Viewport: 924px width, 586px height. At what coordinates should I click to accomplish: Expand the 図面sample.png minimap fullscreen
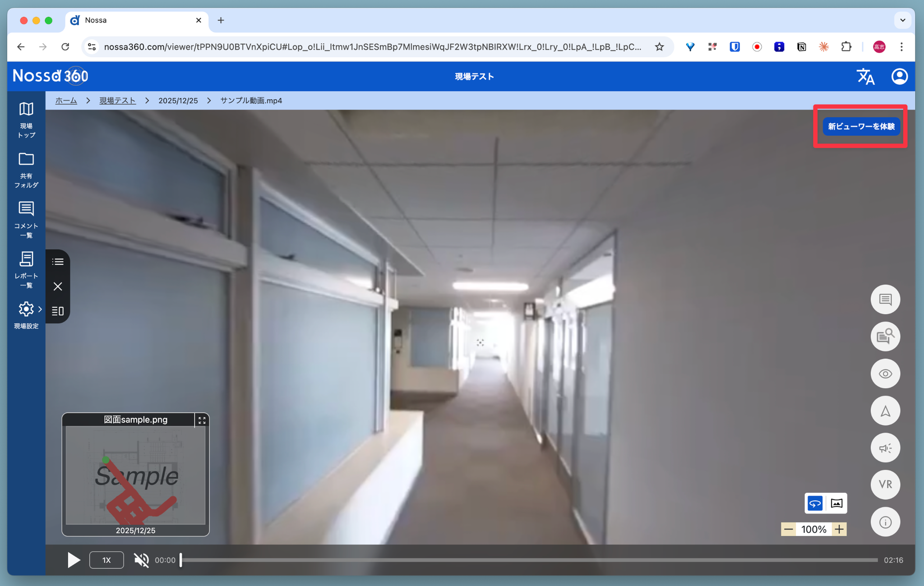pyautogui.click(x=202, y=420)
